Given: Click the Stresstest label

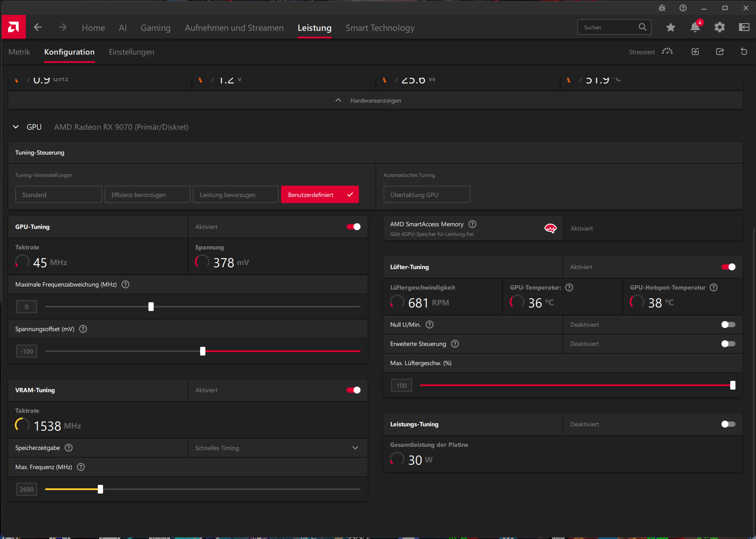Looking at the screenshot, I should [642, 52].
